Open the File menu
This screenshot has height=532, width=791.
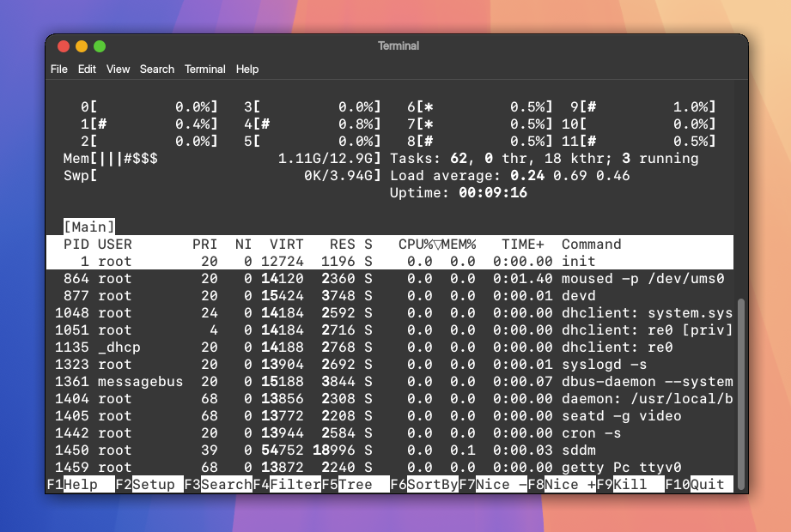tap(58, 69)
